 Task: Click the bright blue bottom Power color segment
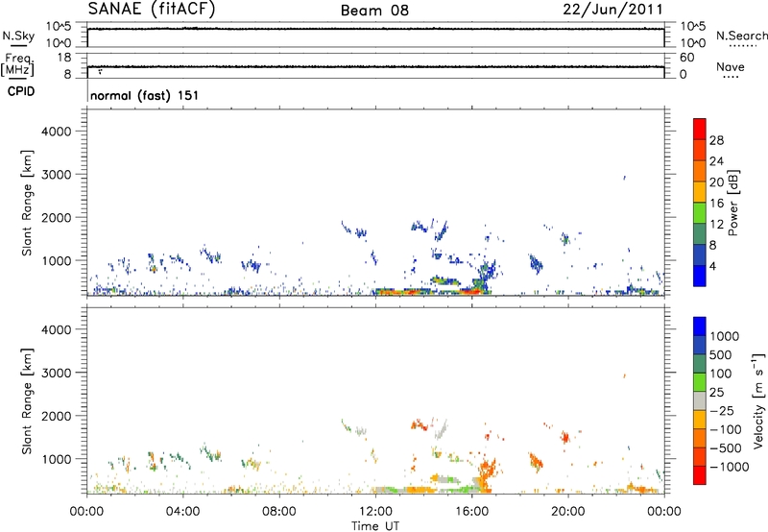pyautogui.click(x=700, y=276)
